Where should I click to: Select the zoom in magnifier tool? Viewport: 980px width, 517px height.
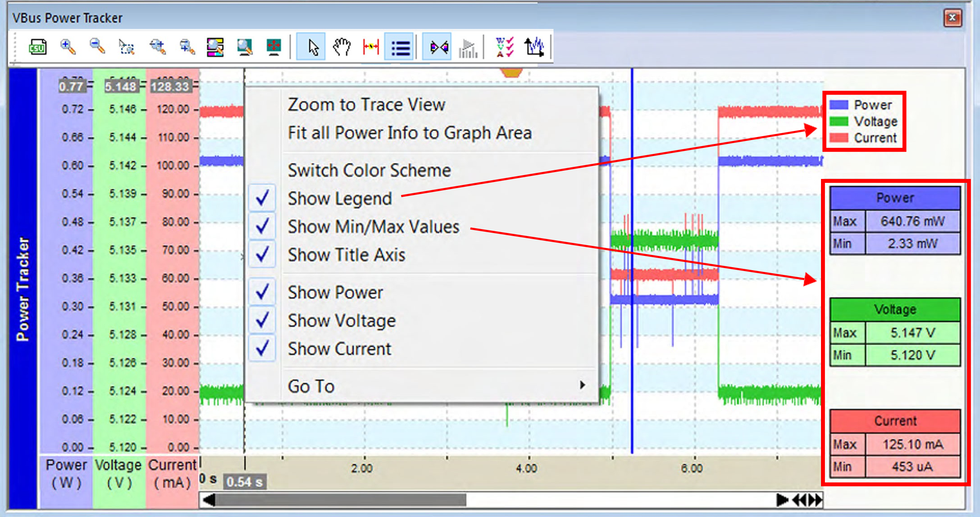point(68,47)
